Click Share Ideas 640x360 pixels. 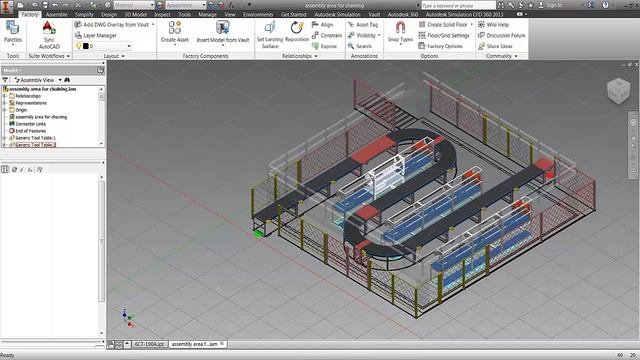coord(495,46)
